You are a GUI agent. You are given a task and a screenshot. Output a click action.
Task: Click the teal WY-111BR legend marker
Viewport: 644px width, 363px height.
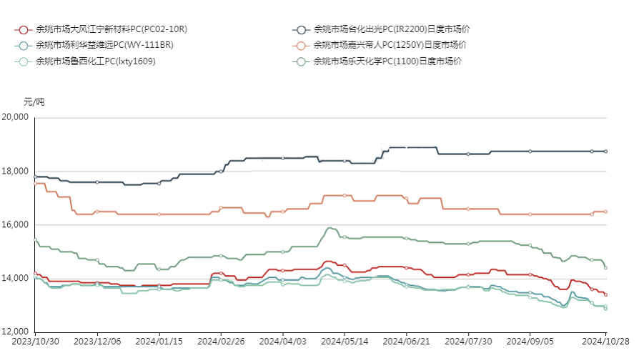tap(23, 46)
